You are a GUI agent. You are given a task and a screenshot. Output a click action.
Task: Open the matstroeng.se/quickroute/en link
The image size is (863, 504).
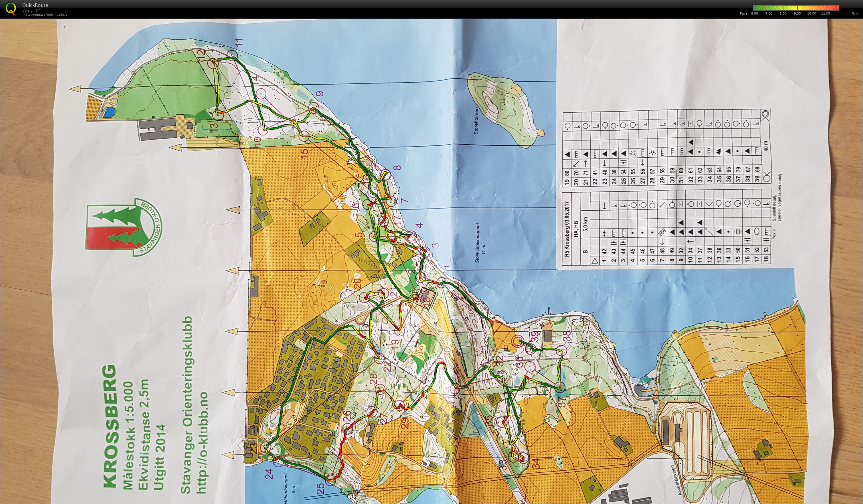46,15
